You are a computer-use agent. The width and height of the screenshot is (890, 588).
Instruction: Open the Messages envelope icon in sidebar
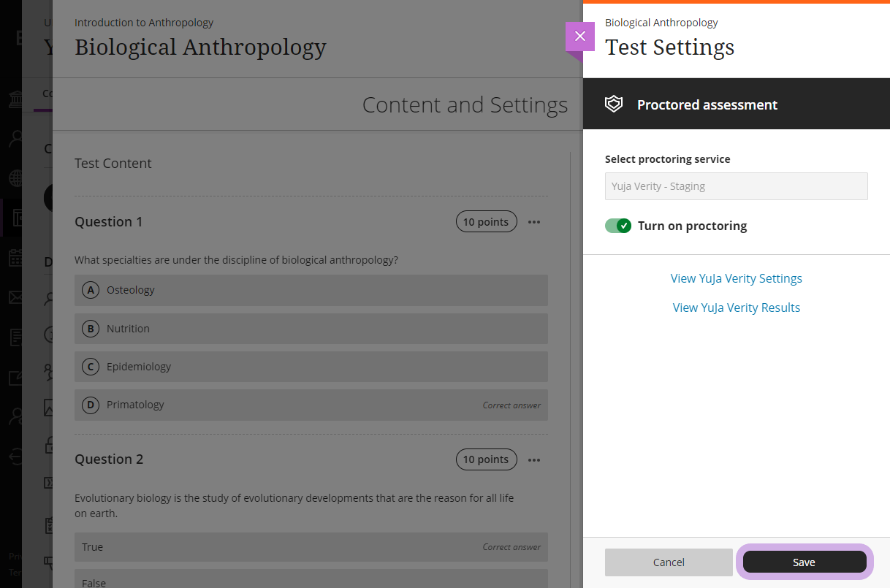15,297
